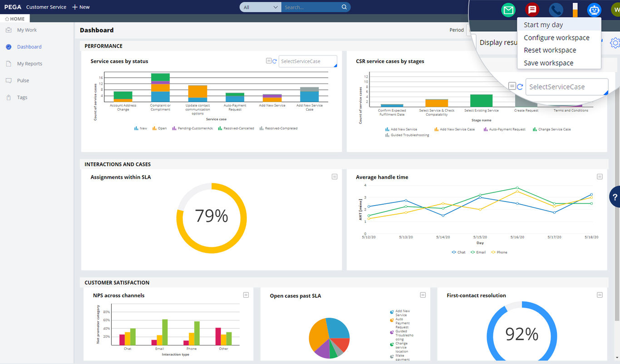Switch to the HOME tab
This screenshot has width=620, height=364.
(15, 19)
